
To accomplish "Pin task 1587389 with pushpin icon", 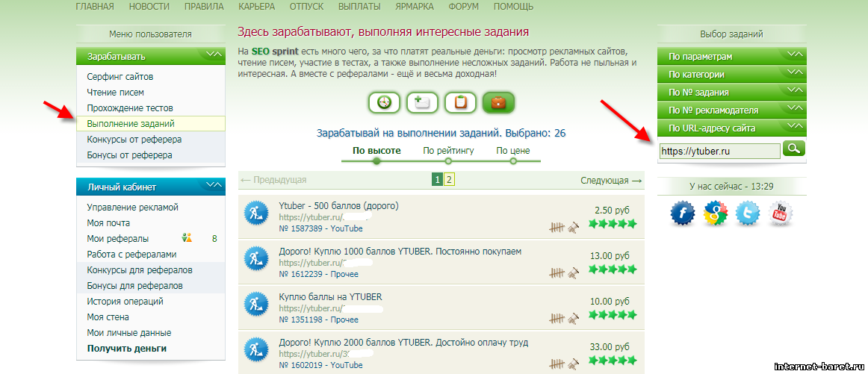I will click(574, 227).
